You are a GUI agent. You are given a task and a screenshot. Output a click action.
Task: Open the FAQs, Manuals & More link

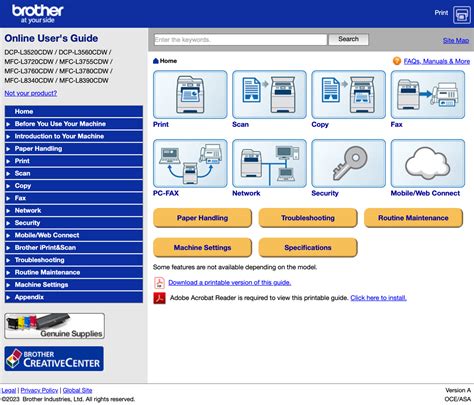click(x=437, y=61)
